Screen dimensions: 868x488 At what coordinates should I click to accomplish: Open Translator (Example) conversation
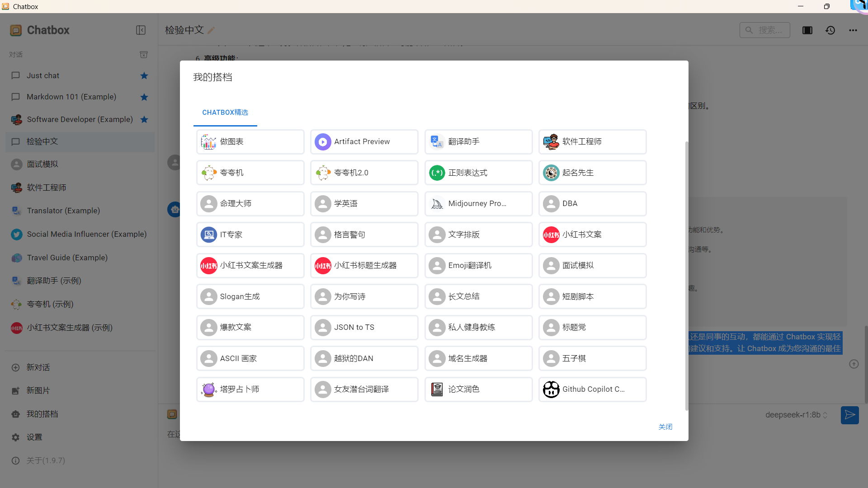click(80, 211)
